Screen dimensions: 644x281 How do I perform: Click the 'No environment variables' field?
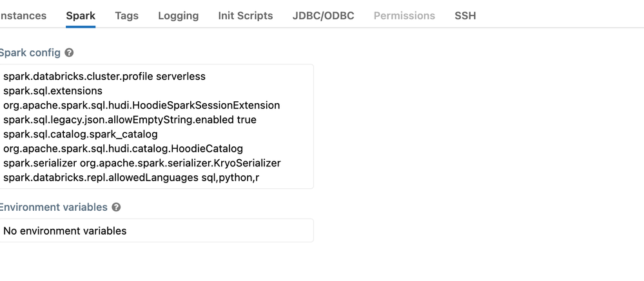tap(155, 231)
